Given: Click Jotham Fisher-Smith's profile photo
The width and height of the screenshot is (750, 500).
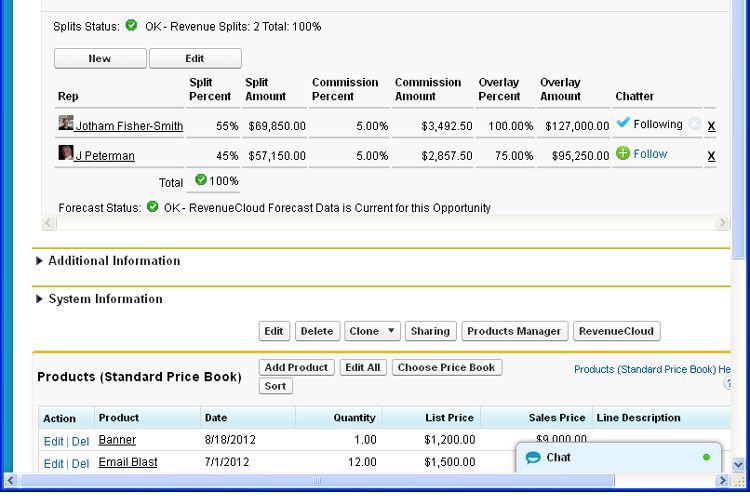Looking at the screenshot, I should tap(66, 124).
